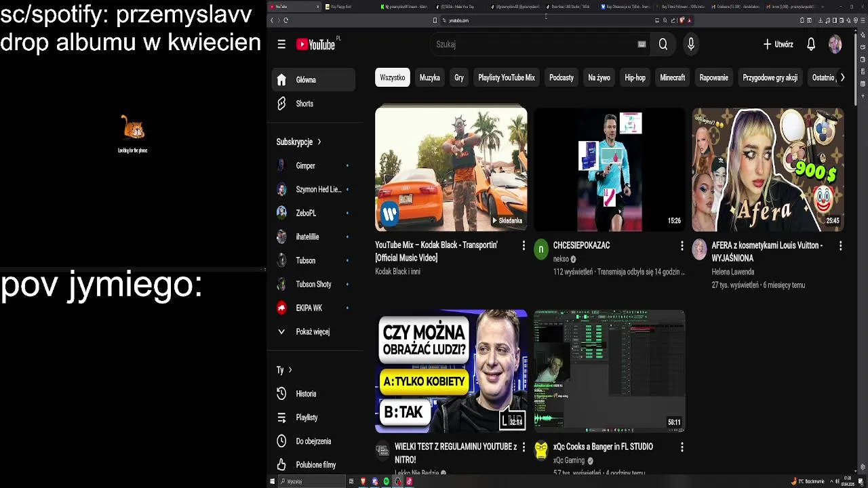This screenshot has width=868, height=488.
Task: Click the Utwórz create button
Action: click(778, 44)
